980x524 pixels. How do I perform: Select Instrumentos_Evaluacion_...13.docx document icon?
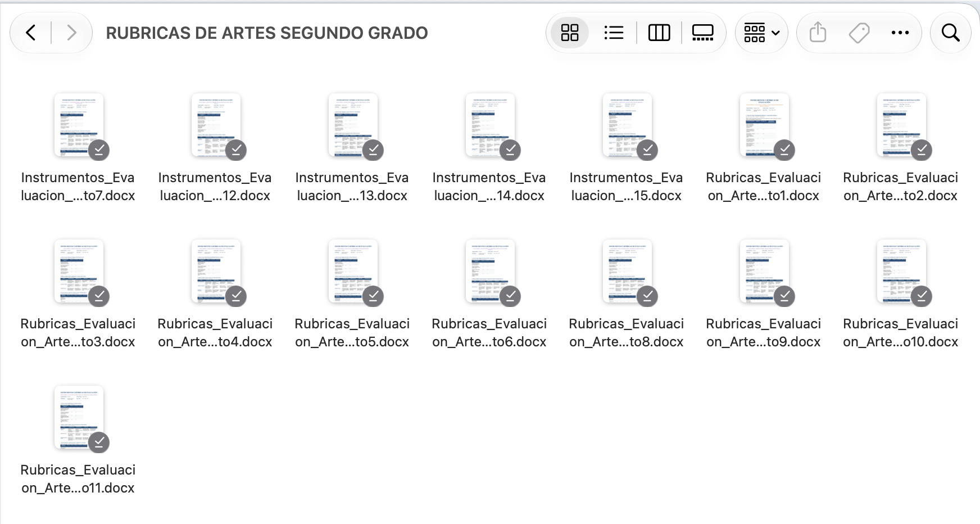coord(353,125)
